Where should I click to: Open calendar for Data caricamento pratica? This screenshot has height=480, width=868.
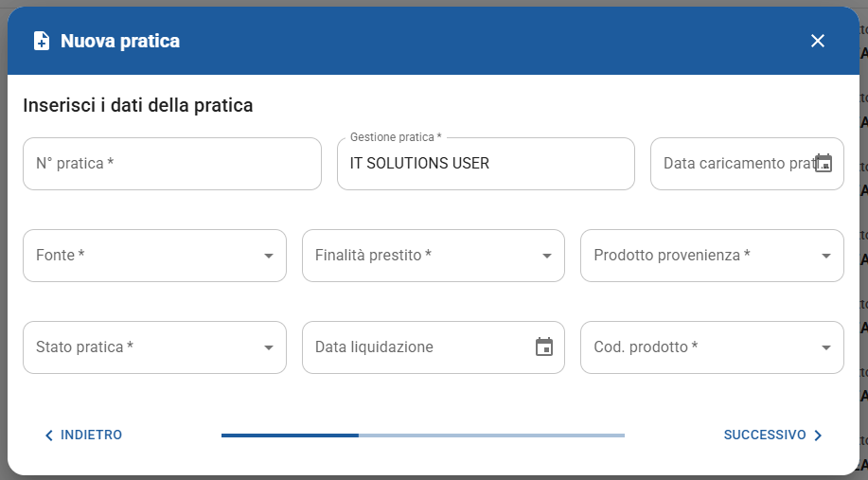tap(824, 164)
